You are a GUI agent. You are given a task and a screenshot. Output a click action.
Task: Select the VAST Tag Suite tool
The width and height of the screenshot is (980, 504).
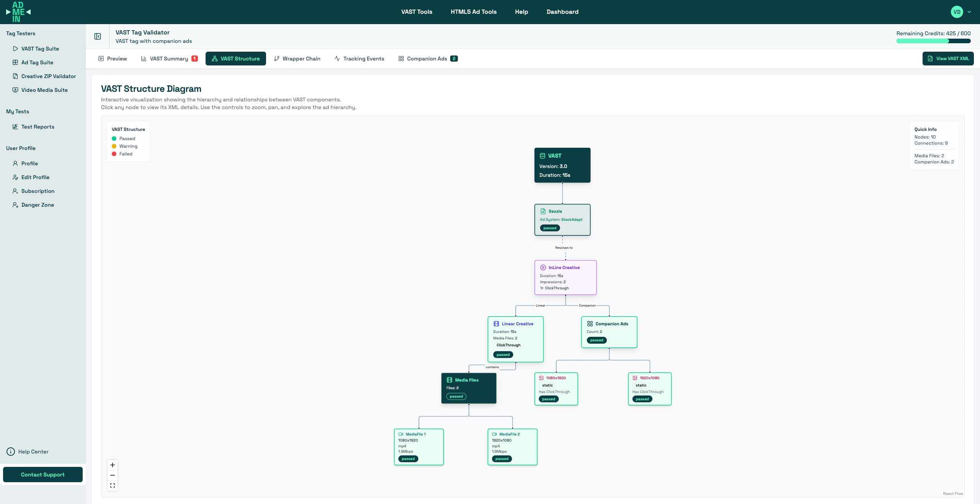coord(40,49)
